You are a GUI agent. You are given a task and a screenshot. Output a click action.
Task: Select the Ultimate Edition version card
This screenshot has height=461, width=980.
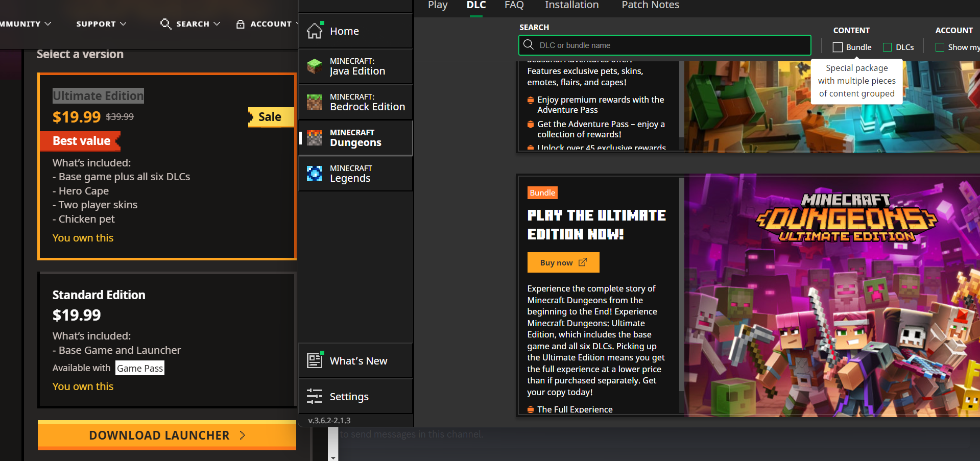point(167,166)
